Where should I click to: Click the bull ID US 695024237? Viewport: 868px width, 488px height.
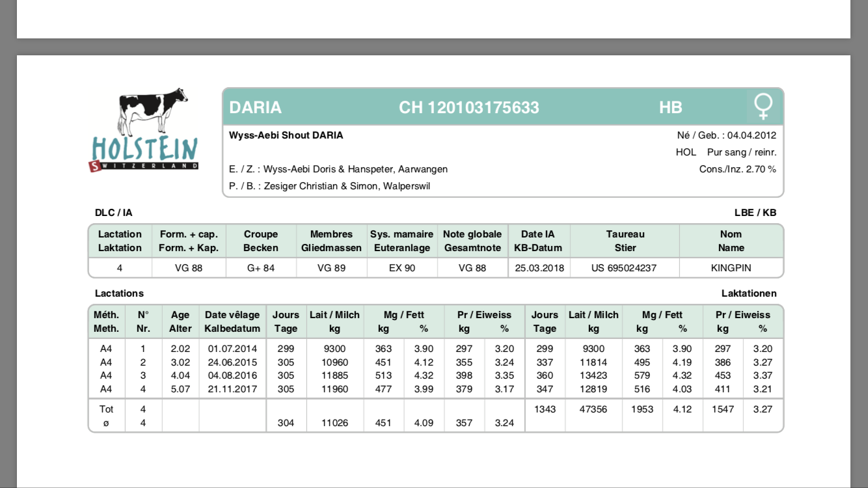tap(624, 267)
